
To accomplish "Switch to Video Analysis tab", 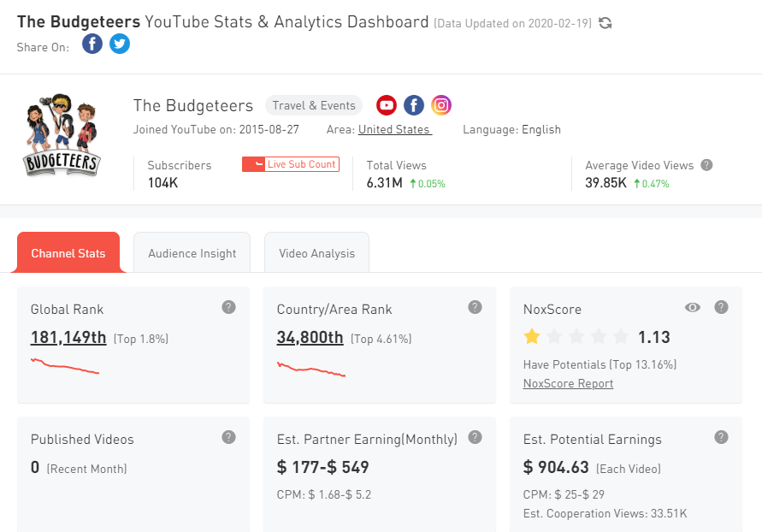I will click(x=316, y=252).
